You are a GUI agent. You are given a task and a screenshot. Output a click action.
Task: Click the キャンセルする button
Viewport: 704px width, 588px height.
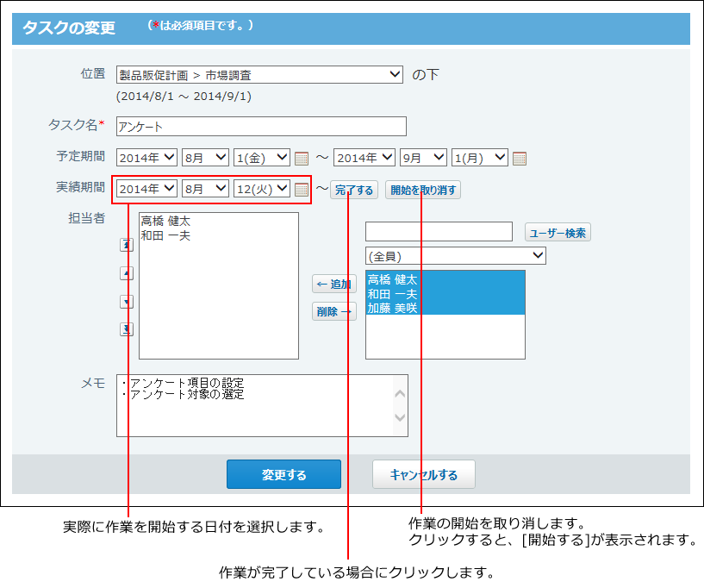423,474
